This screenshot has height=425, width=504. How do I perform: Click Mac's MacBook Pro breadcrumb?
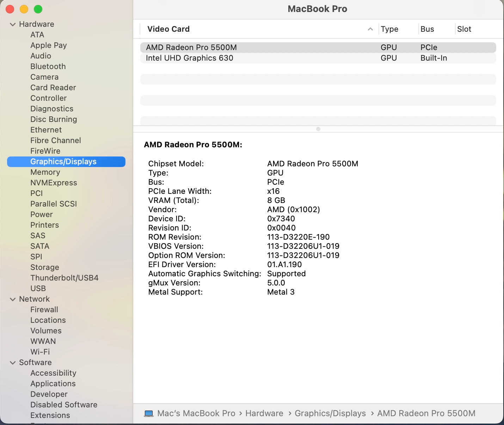[x=197, y=413]
